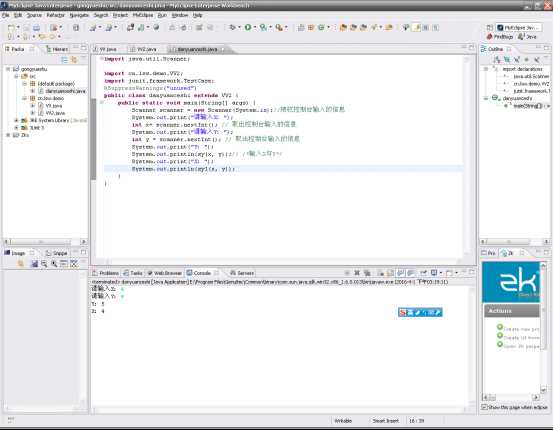Click the Remove Launch icon in Console

(357, 273)
